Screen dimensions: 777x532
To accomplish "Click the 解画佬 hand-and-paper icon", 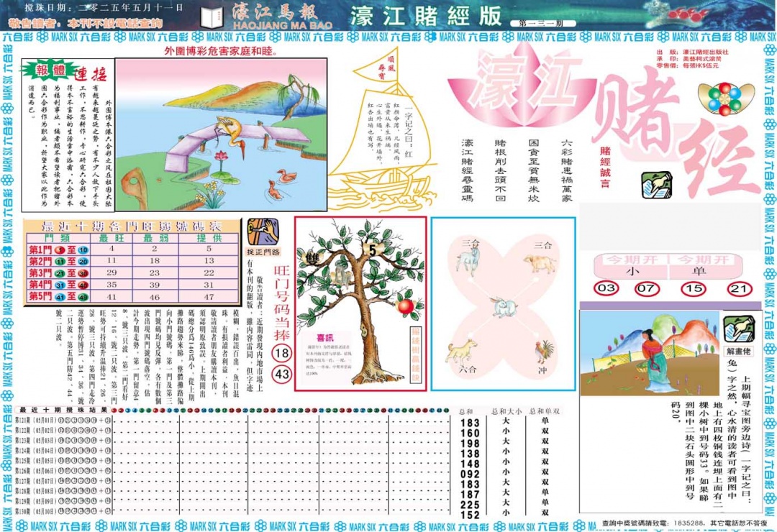I will [x=737, y=331].
